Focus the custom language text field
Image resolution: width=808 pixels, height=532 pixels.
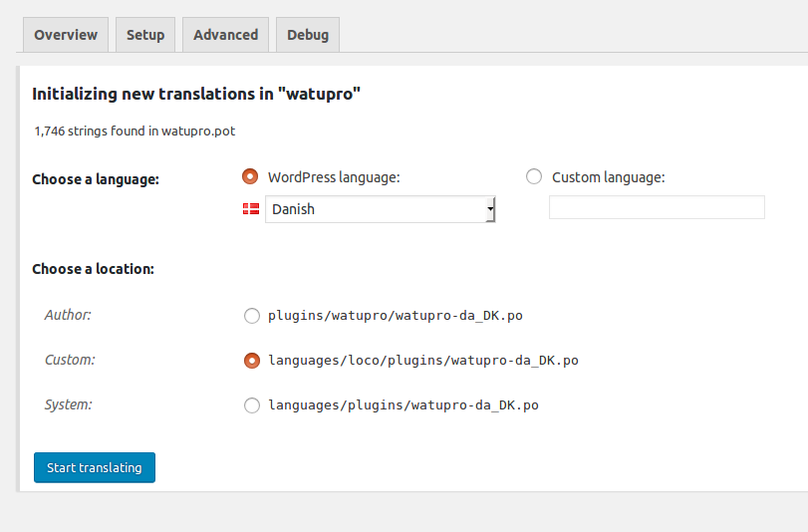pos(657,207)
